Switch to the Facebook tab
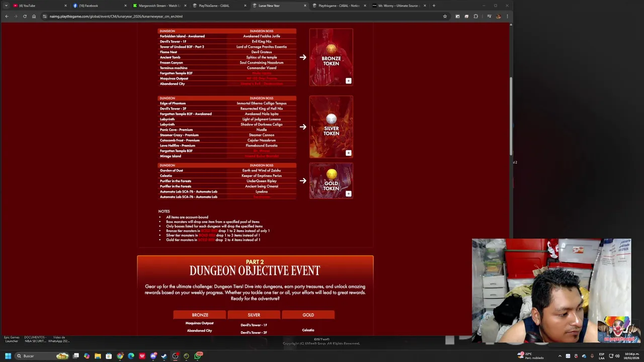Viewport: 644px width, 362px height. [100, 6]
